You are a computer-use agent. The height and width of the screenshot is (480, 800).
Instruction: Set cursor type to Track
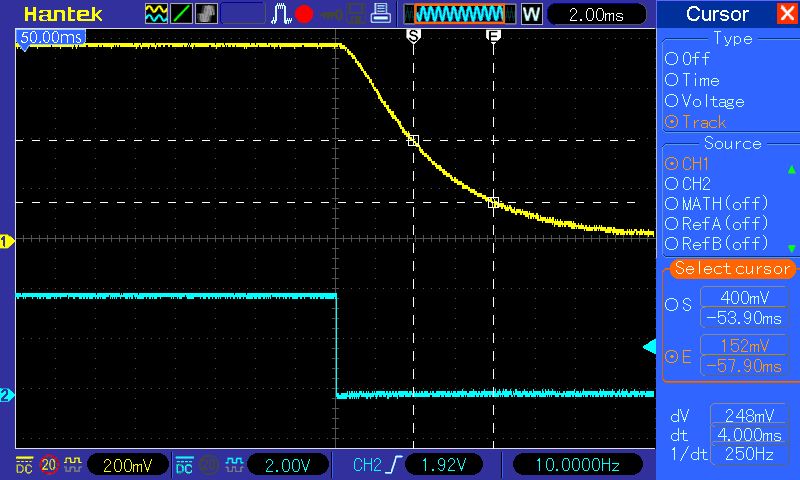click(x=695, y=122)
